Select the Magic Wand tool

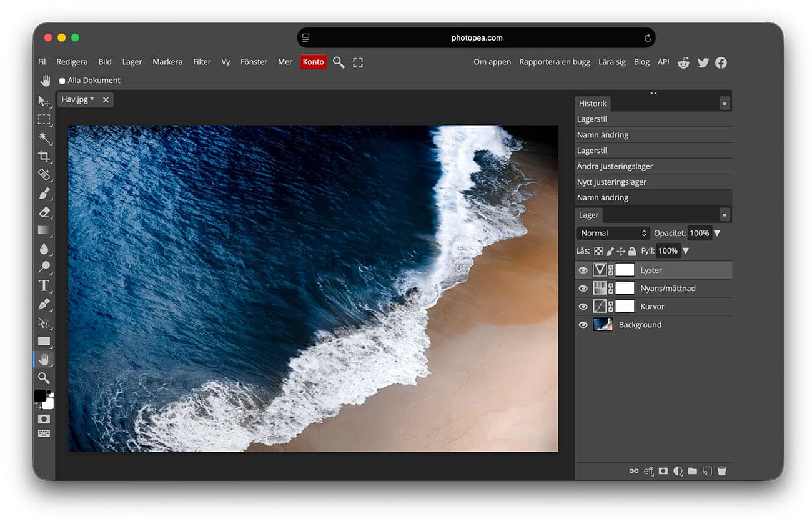point(44,138)
